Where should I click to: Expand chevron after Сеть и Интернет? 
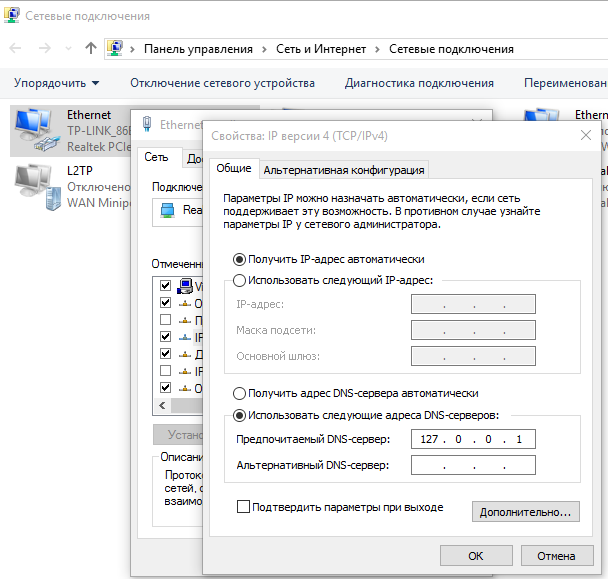point(377,49)
